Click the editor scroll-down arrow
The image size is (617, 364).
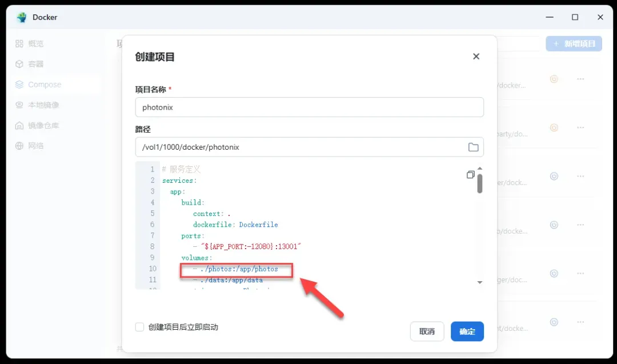(480, 282)
